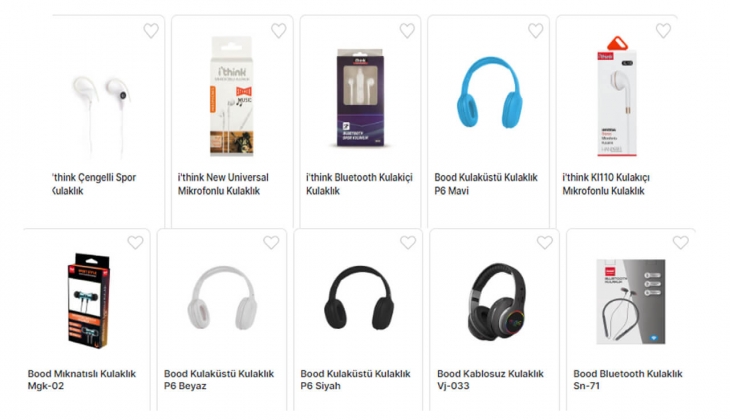View the i'think Bluetooth Kulakiçi box image
The width and height of the screenshot is (730, 420).
[360, 98]
